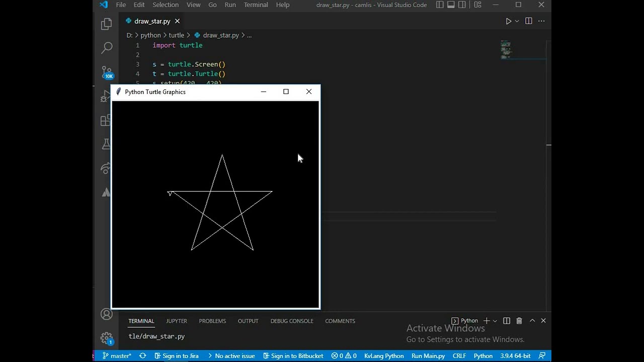Click the master* branch in status bar
The image size is (644, 362).
117,356
